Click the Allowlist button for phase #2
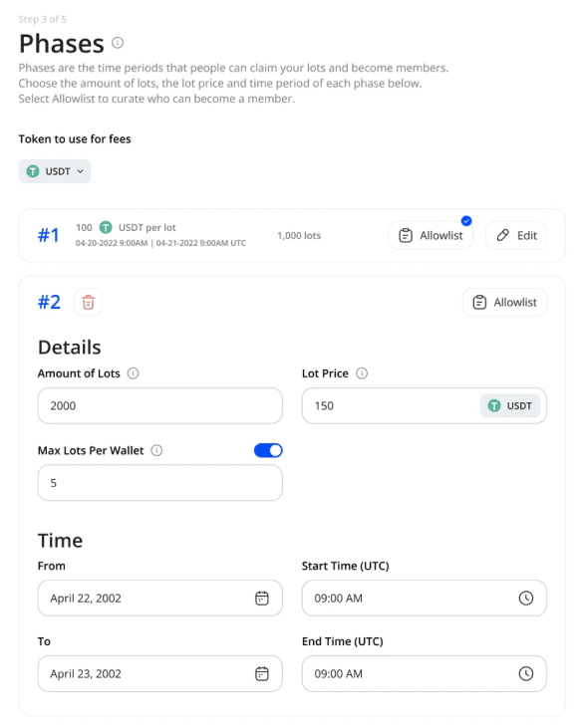582x728 pixels. point(504,302)
